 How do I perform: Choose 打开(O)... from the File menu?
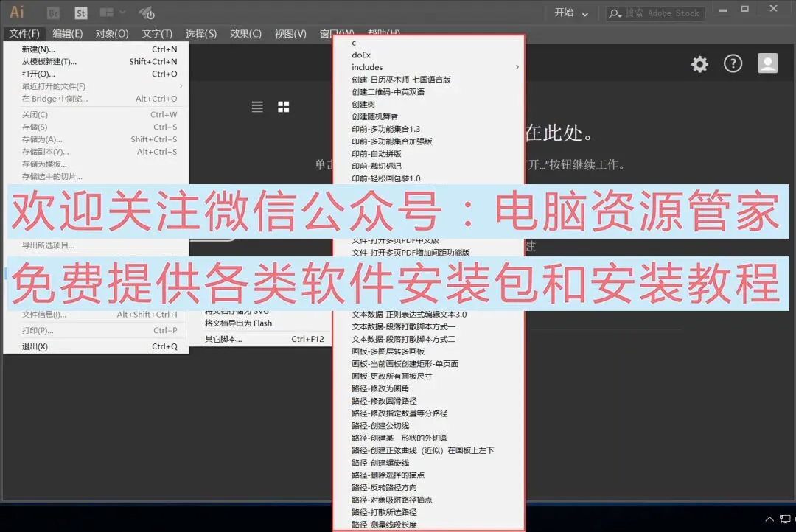pos(96,74)
